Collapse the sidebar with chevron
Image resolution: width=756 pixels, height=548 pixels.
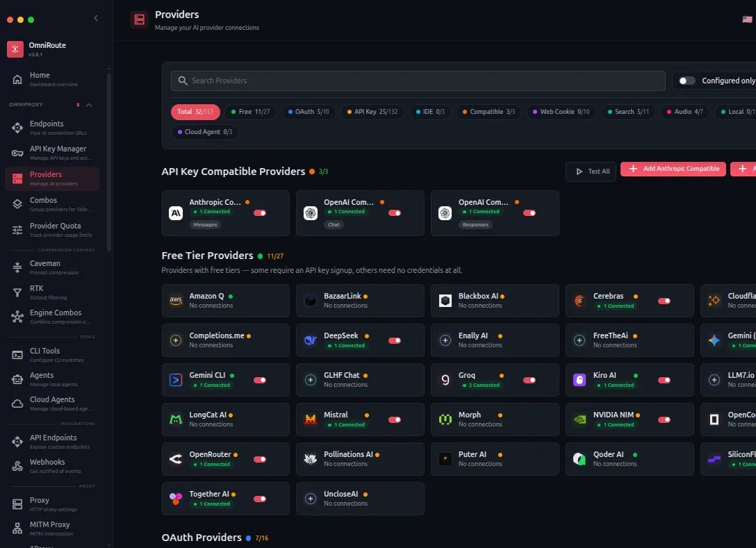pyautogui.click(x=96, y=18)
